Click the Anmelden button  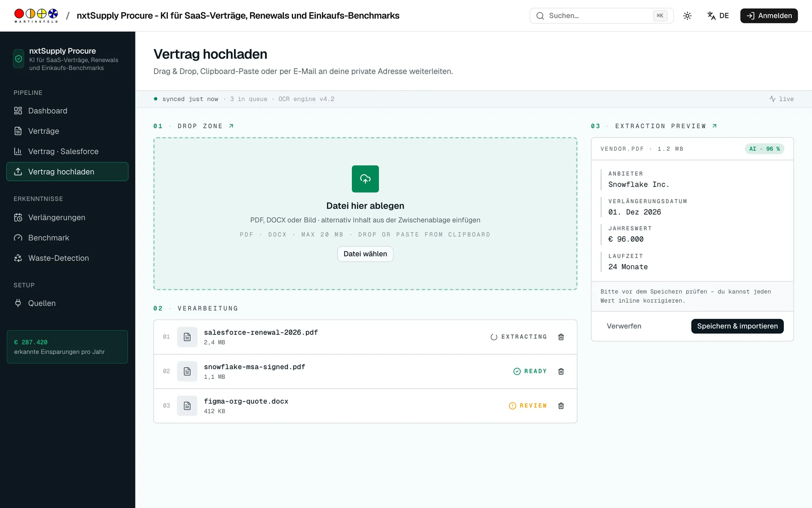click(769, 16)
